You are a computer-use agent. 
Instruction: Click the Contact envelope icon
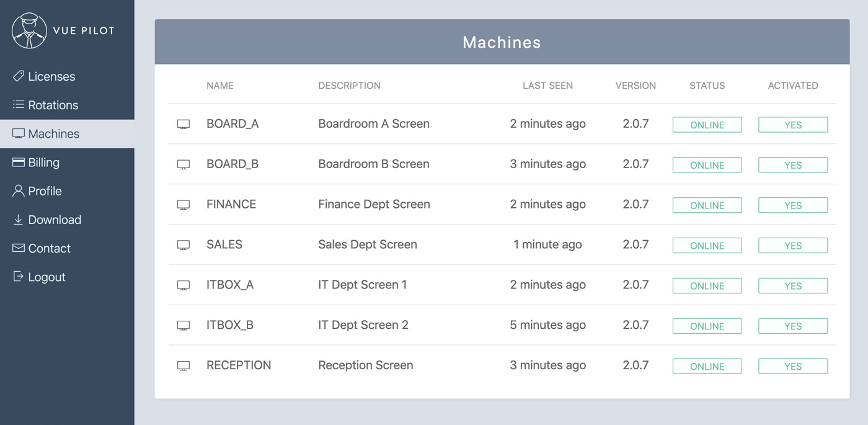pyautogui.click(x=19, y=248)
